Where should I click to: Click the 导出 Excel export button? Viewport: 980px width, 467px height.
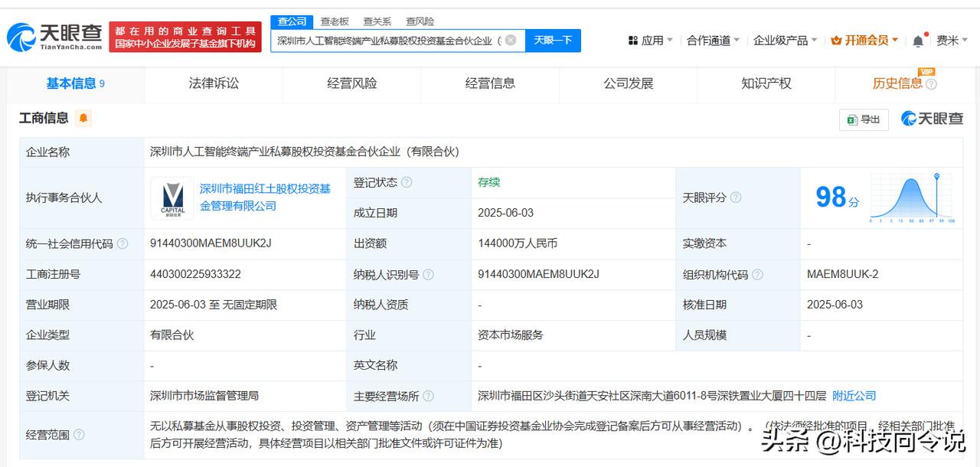(x=864, y=119)
